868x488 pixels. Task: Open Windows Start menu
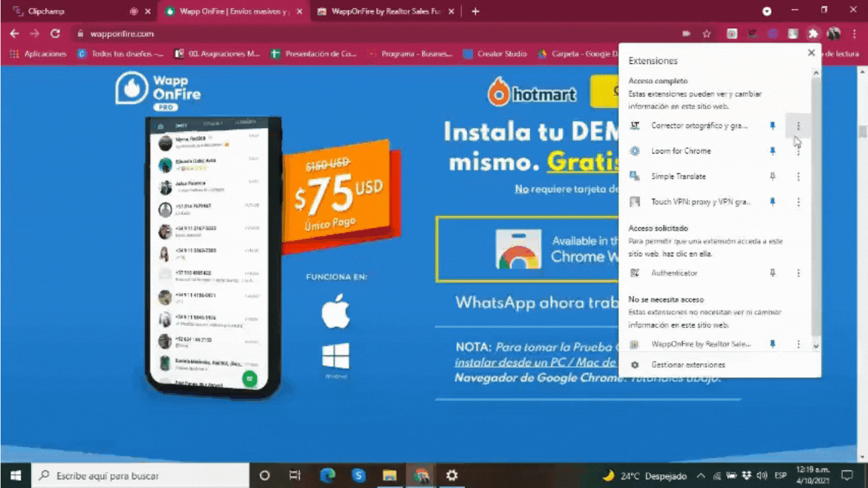click(15, 475)
